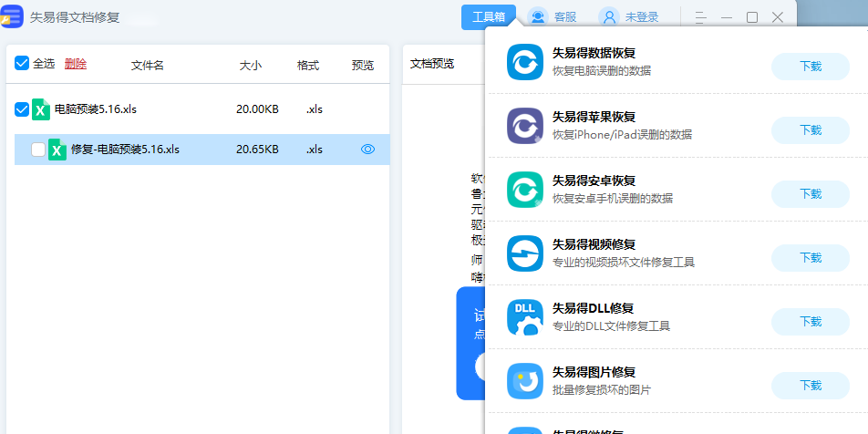Image resolution: width=868 pixels, height=434 pixels.
Task: Open the 工具箱 toolbox menu
Action: [x=489, y=17]
